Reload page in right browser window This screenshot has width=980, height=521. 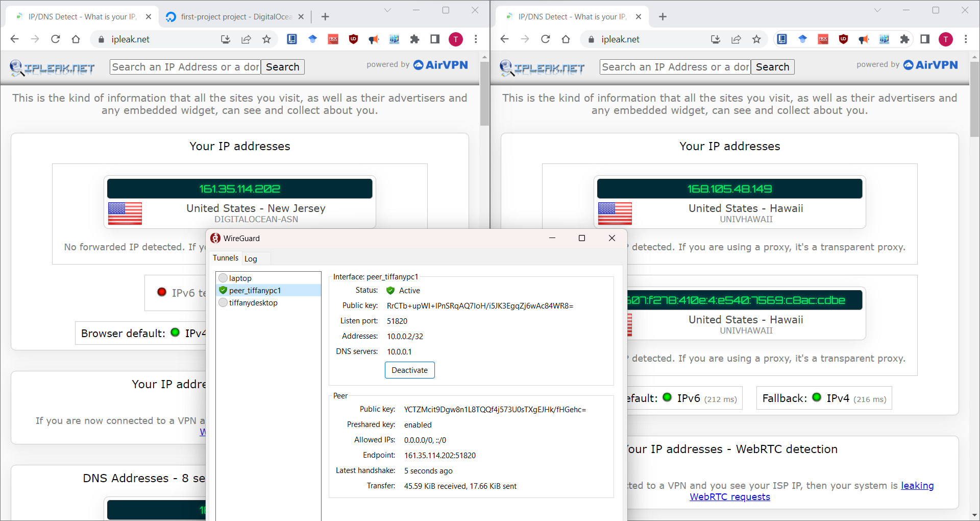point(546,39)
